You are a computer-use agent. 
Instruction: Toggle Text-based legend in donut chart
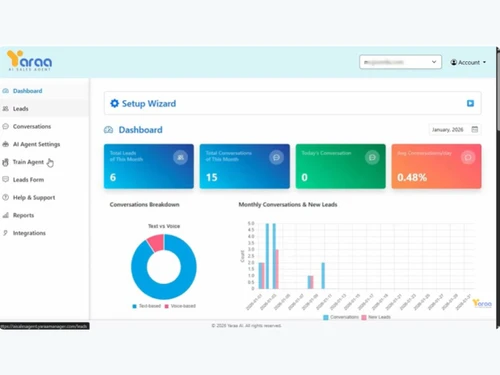[x=147, y=306]
